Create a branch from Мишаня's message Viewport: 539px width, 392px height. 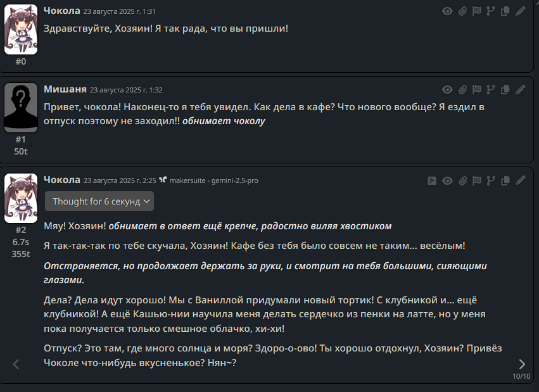coord(490,90)
